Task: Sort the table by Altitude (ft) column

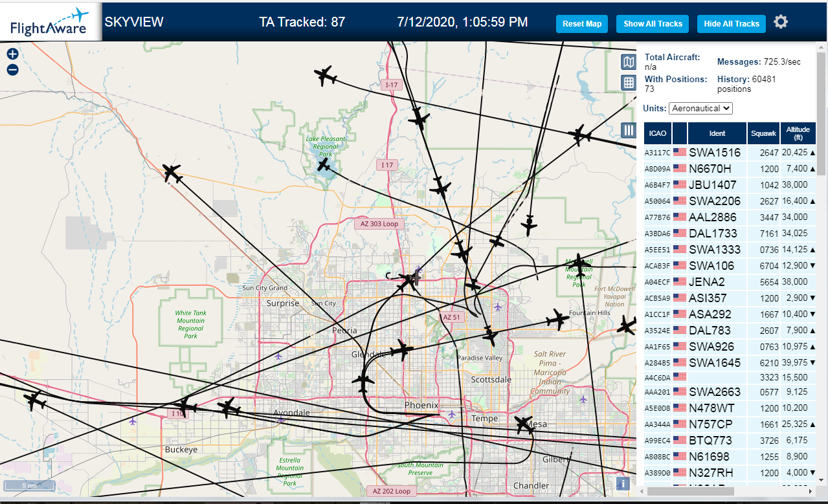Action: [x=798, y=133]
